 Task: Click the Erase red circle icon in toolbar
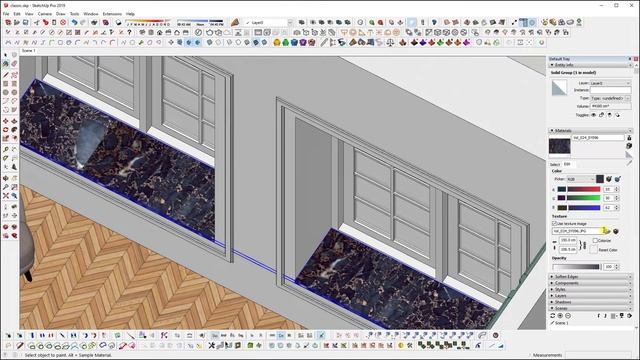[63, 22]
